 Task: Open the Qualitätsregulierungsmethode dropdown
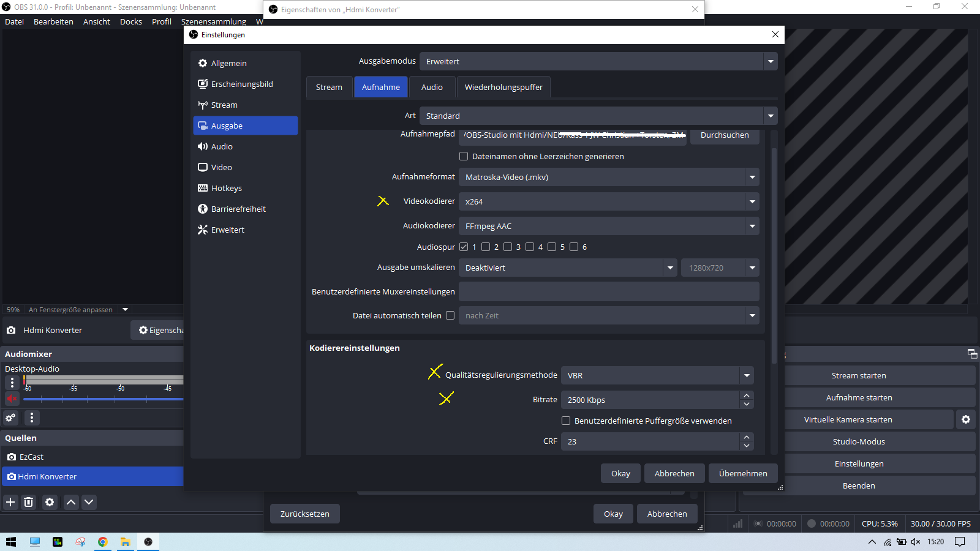(657, 375)
